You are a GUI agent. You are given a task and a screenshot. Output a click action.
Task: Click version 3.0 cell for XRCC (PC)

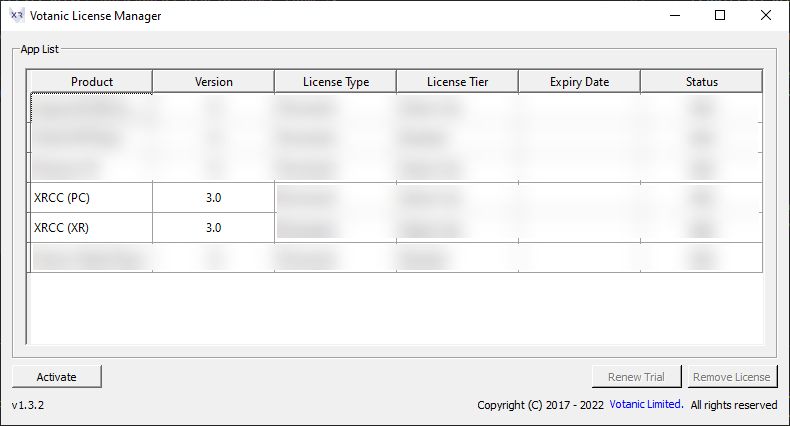click(x=213, y=198)
